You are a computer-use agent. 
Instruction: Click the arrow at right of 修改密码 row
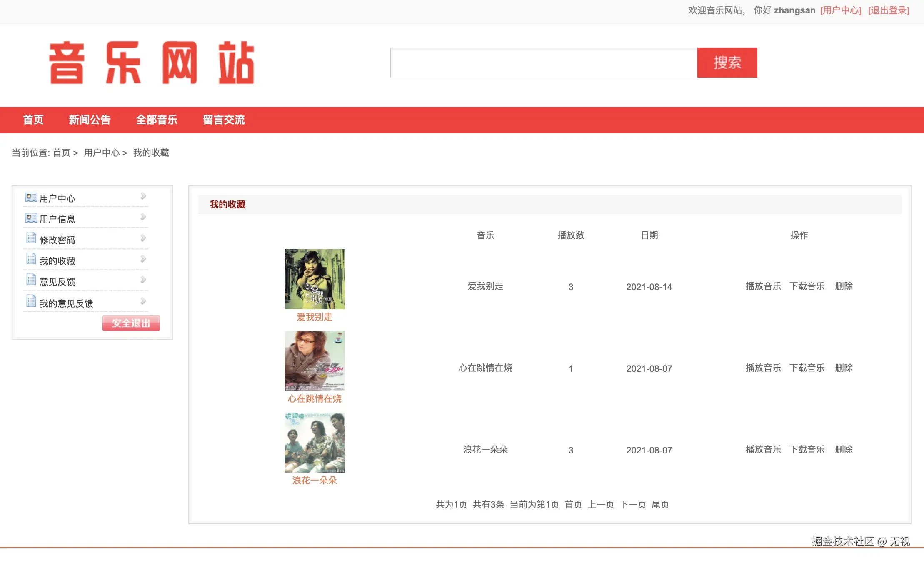pos(143,238)
